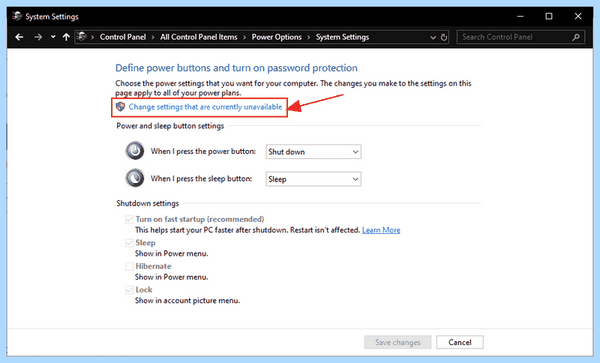Screen dimensions: 600x363
Task: Click the address bar location icon
Action: [x=82, y=37]
